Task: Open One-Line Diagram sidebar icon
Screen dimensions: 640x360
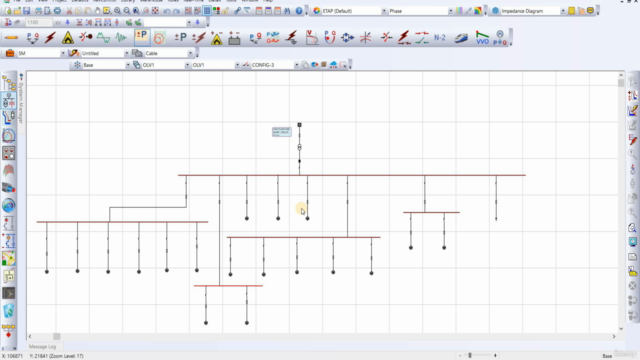Action: click(9, 100)
